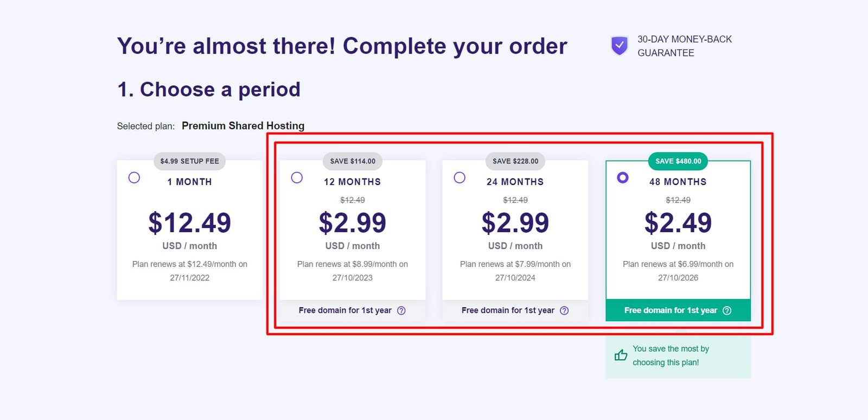This screenshot has width=868, height=420.
Task: Click green Free domain banner under 48 months
Action: [671, 310]
